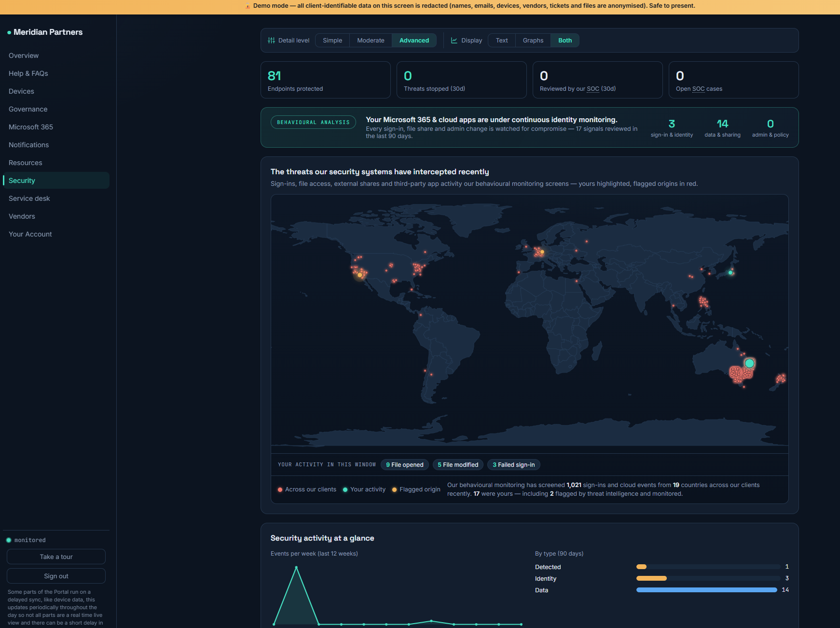Click the large teal activity marker over Australia
Image resolution: width=840 pixels, height=628 pixels.
[749, 363]
